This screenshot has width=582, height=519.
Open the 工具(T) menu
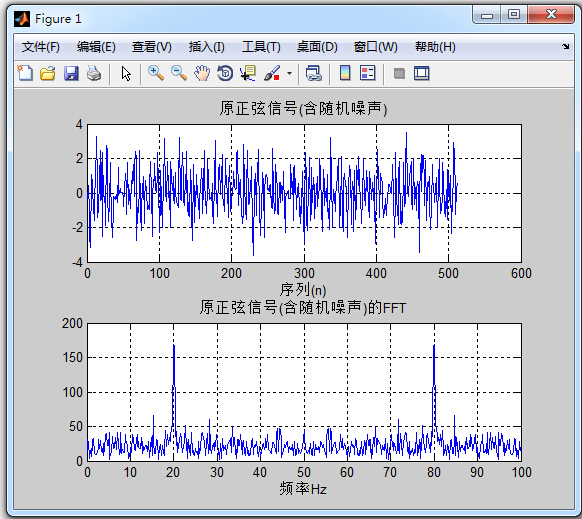(261, 47)
